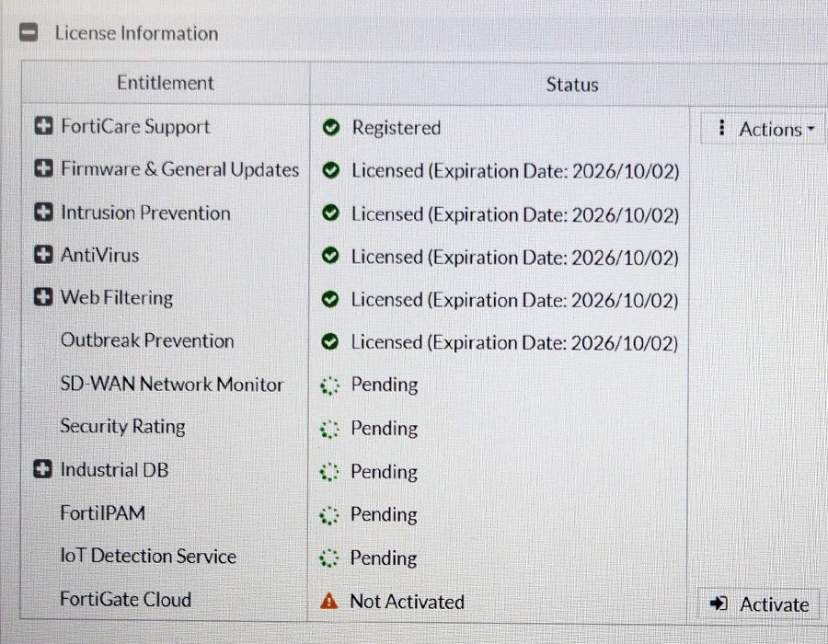Expand the Intrusion Prevention entry
828x644 pixels.
[x=43, y=213]
